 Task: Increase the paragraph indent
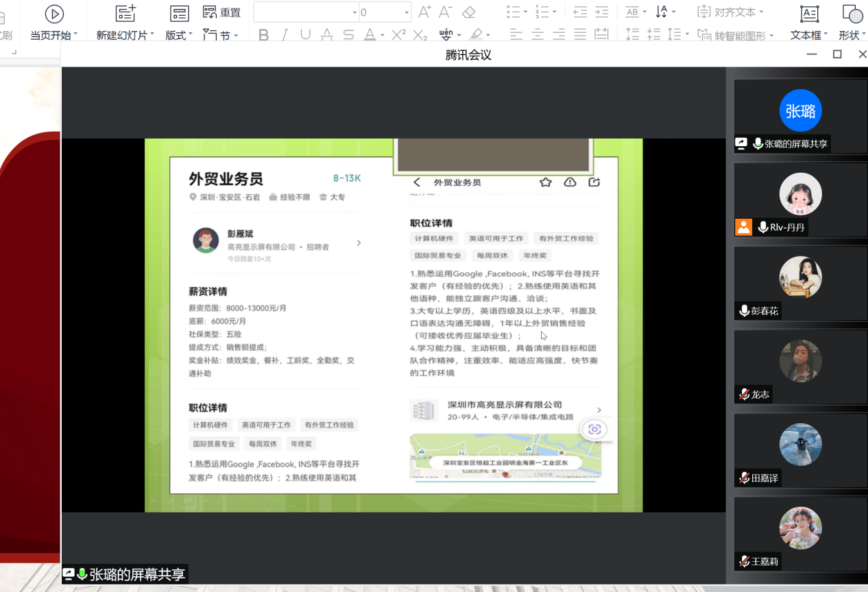(601, 12)
